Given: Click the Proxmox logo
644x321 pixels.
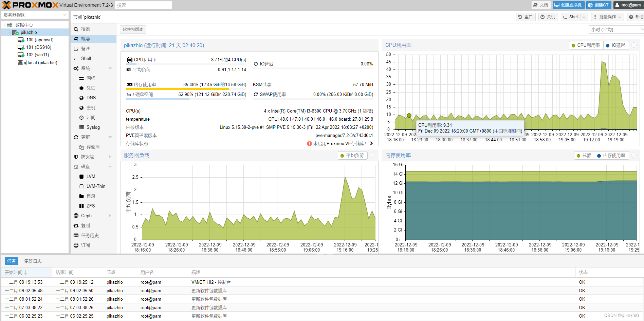Looking at the screenshot, I should [30, 5].
